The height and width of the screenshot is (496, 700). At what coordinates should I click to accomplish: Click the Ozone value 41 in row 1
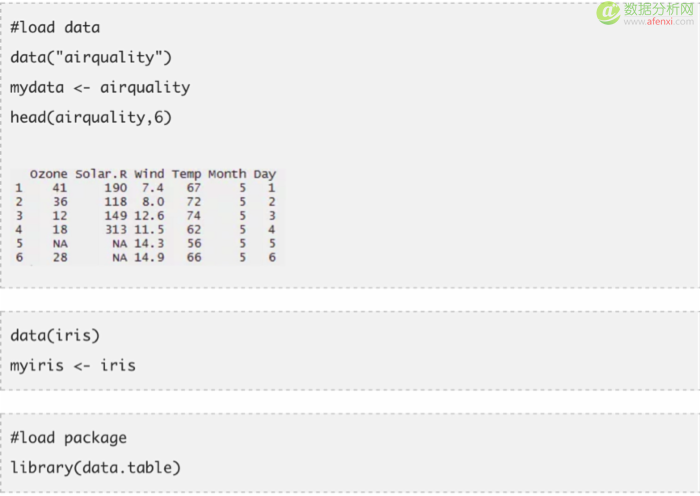click(60, 188)
